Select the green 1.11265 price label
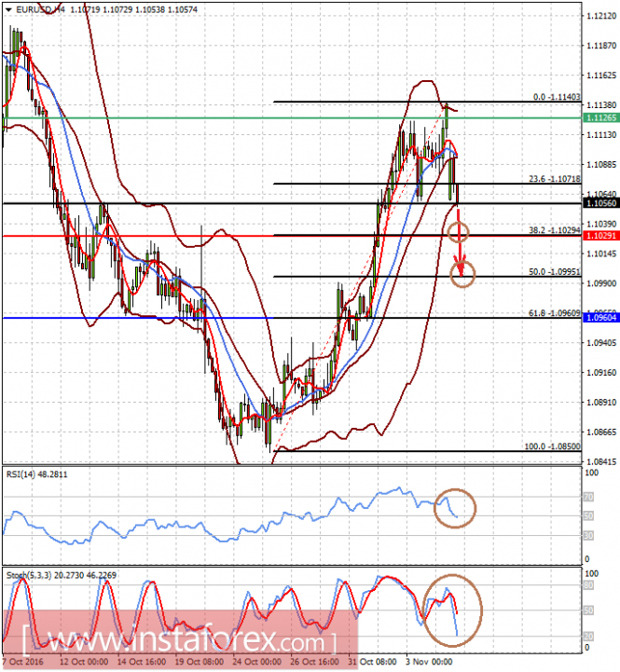The height and width of the screenshot is (672, 620). coord(601,117)
